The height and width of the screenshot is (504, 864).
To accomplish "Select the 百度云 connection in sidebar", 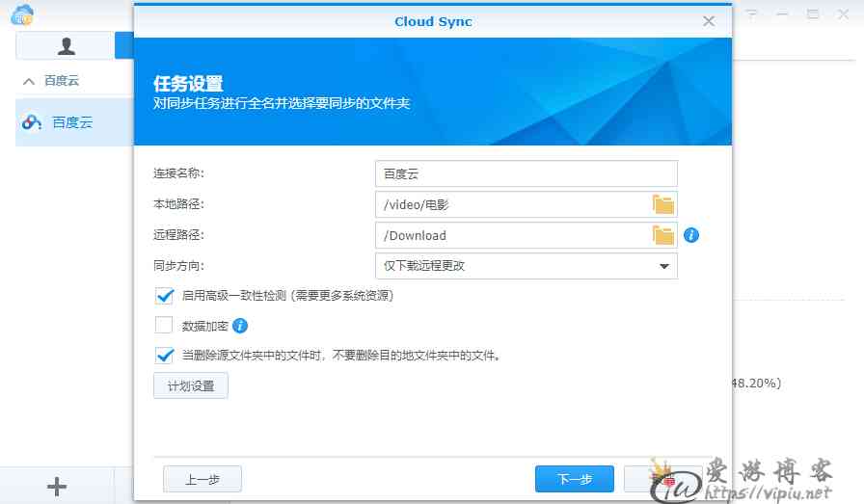I will coord(74,122).
